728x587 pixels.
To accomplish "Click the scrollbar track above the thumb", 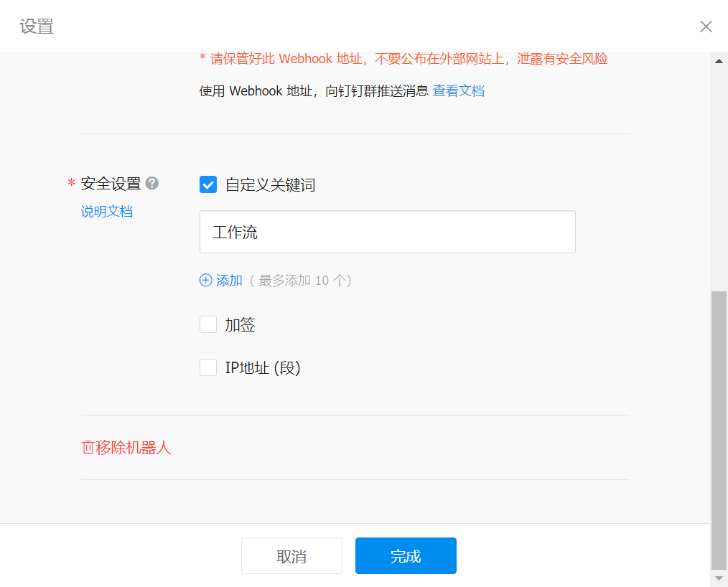I will [x=719, y=179].
